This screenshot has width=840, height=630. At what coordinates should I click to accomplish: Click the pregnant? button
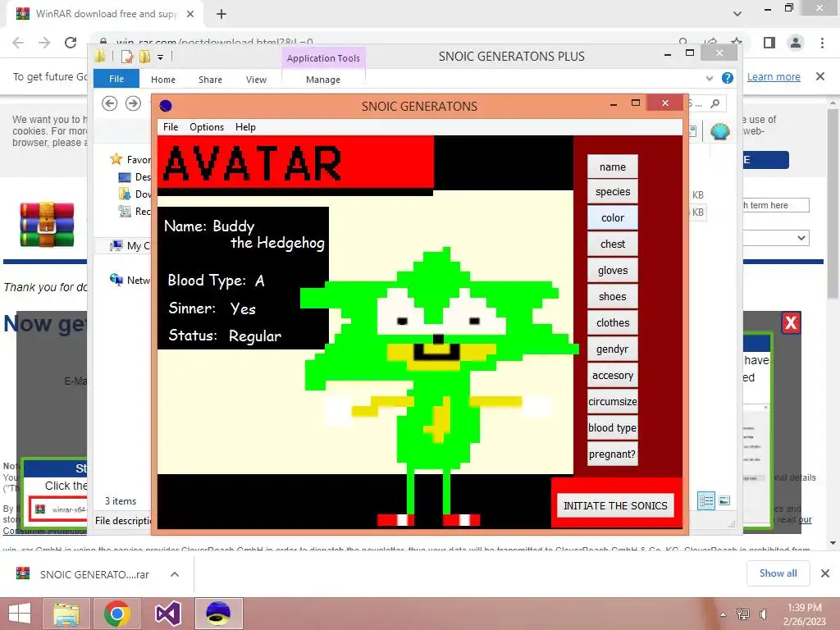click(612, 454)
